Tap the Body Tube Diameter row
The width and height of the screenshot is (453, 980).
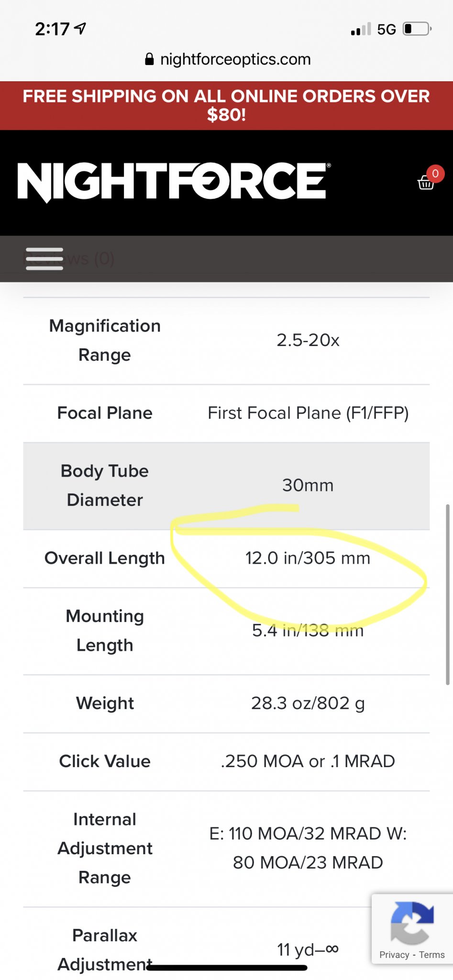point(226,486)
